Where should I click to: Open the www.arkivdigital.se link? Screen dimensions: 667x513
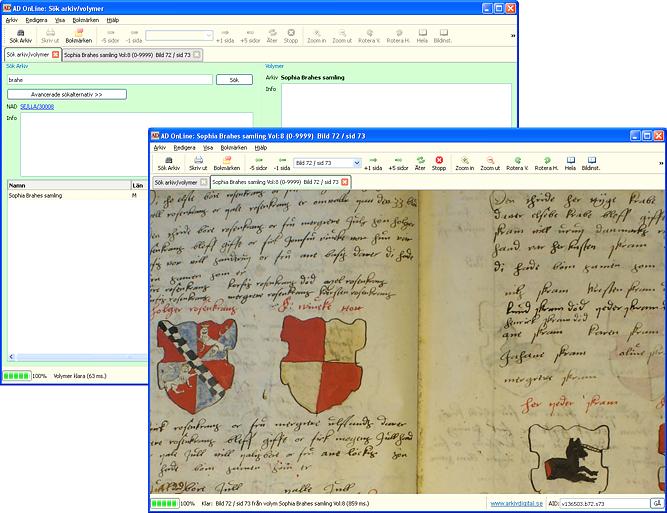click(516, 504)
